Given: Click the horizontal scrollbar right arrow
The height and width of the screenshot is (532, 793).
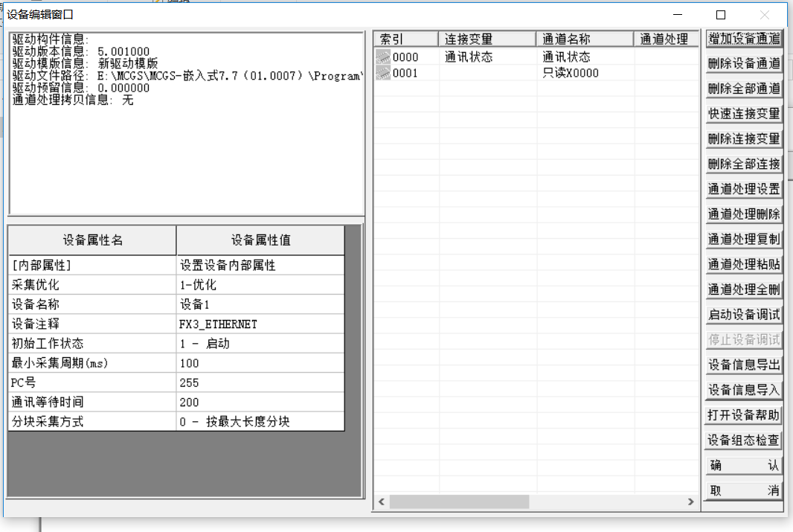Looking at the screenshot, I should 691,502.
